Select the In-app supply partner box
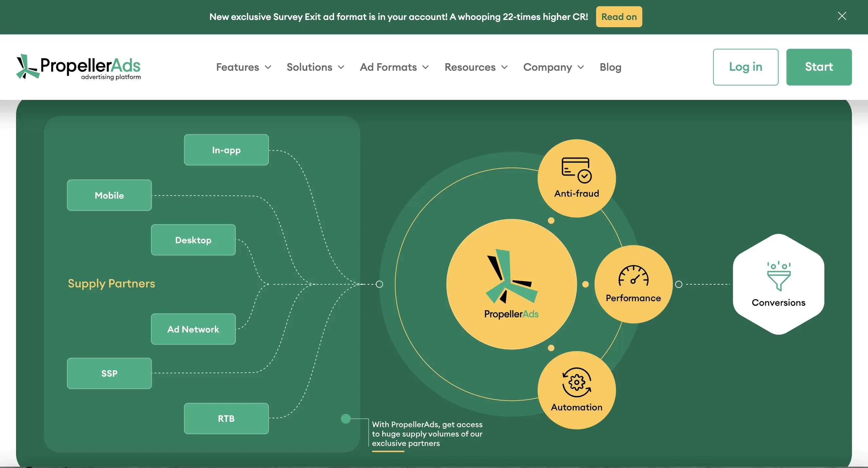The height and width of the screenshot is (468, 868). click(226, 150)
